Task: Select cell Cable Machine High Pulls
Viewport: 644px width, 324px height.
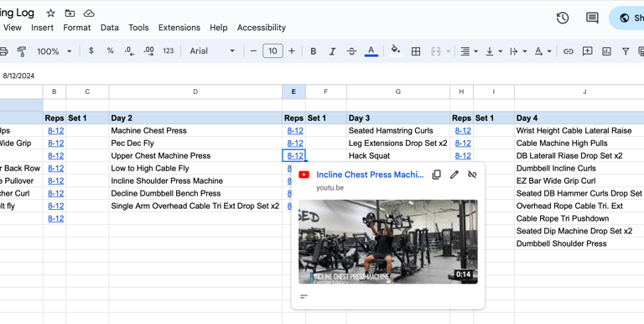Action: (x=579, y=143)
